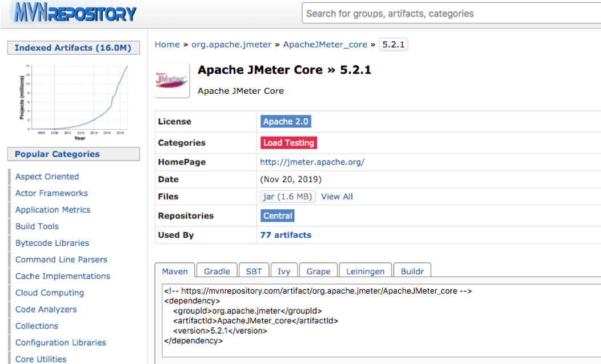Click inside the Maven dependency snippet box
The width and height of the screenshot is (601, 364).
(382, 320)
